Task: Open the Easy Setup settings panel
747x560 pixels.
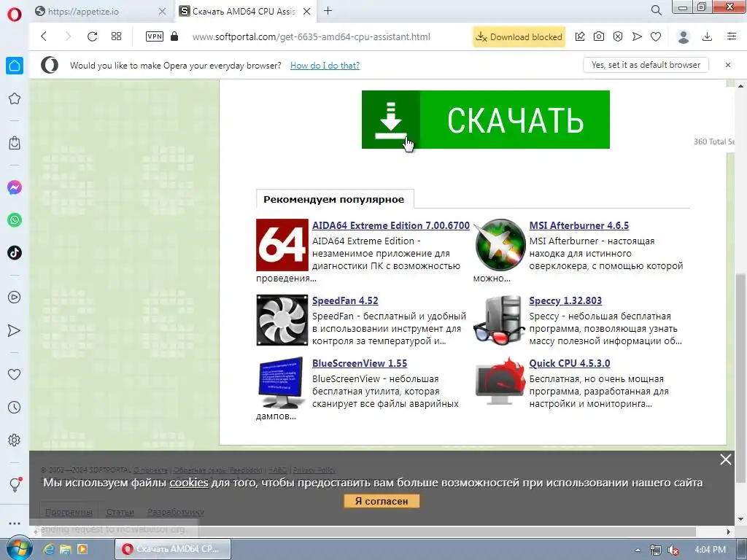Action: coord(732,36)
